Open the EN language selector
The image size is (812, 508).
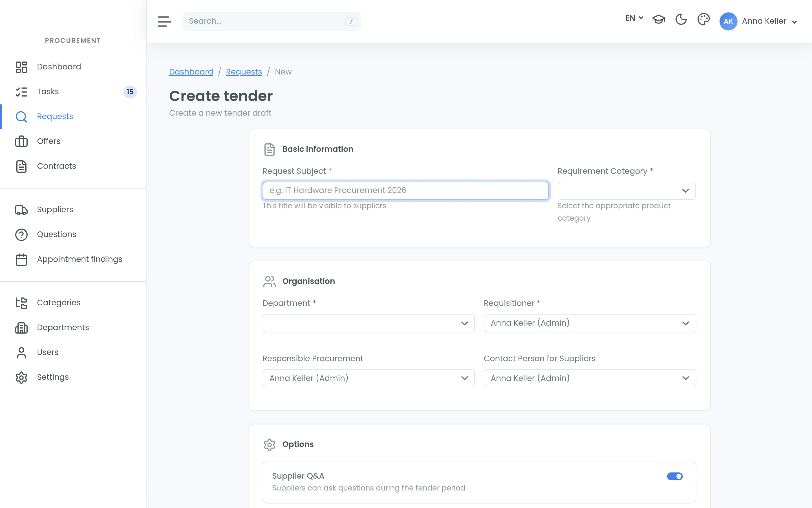[x=634, y=18]
